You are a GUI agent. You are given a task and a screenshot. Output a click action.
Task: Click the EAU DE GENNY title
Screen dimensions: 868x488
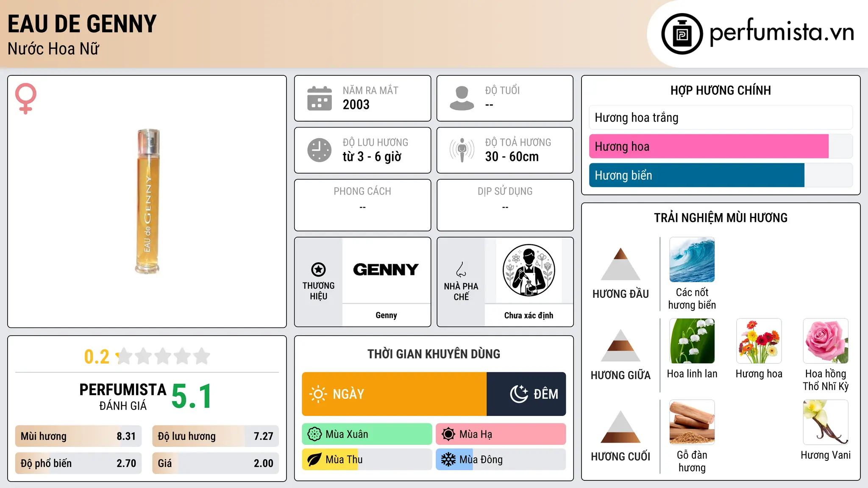click(82, 24)
